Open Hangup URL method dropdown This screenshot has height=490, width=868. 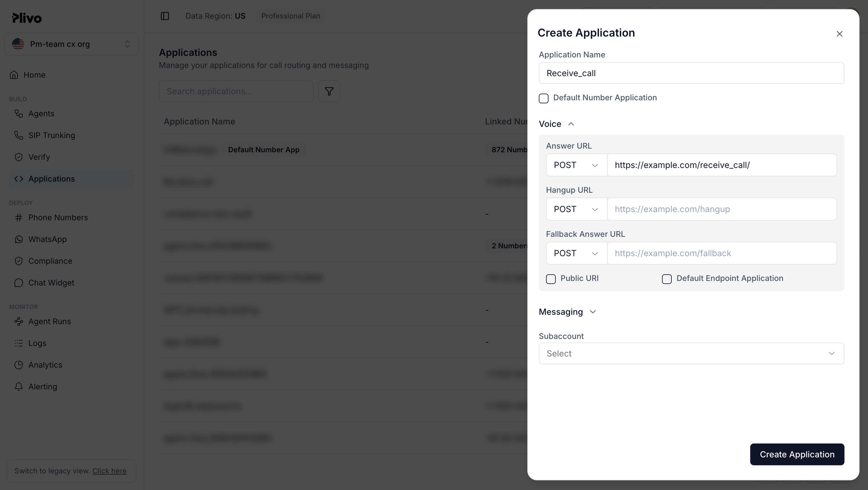577,209
